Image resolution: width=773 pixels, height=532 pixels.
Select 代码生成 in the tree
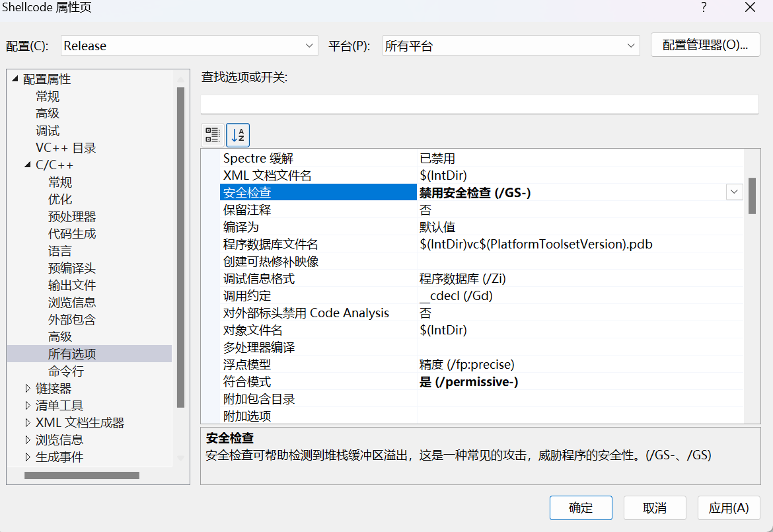click(72, 234)
